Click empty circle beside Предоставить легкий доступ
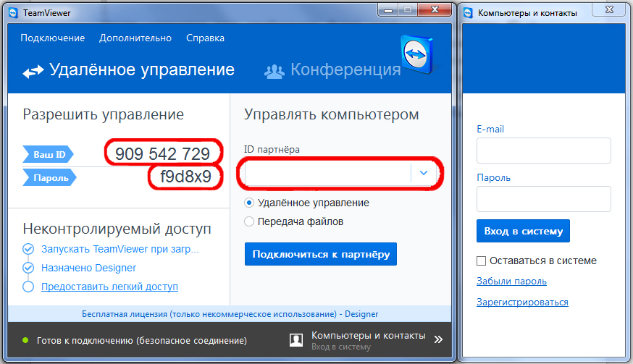 click(28, 287)
